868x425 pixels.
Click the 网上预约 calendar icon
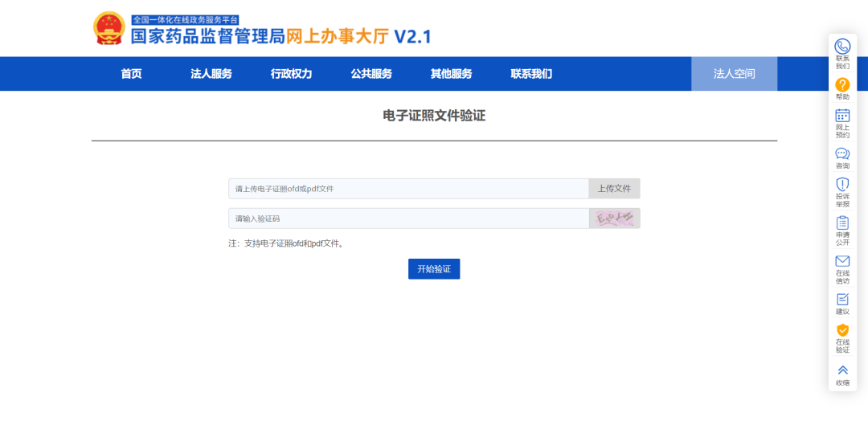point(842,116)
